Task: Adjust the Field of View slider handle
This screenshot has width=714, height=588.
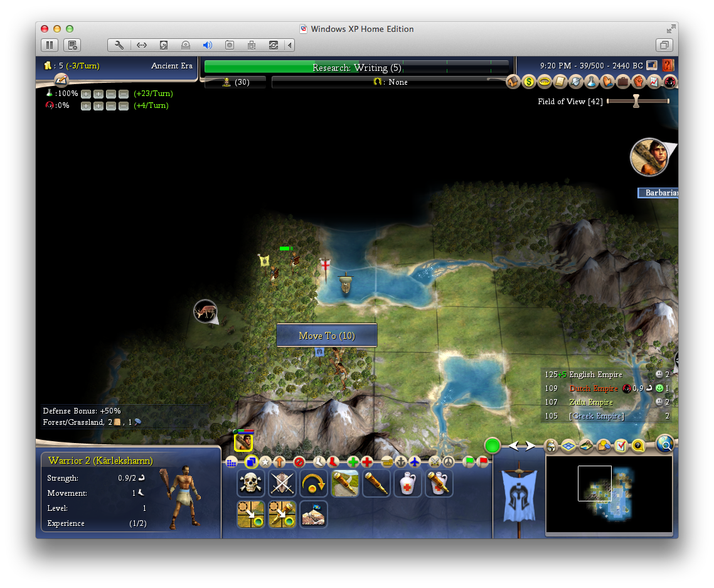Action: pos(636,101)
